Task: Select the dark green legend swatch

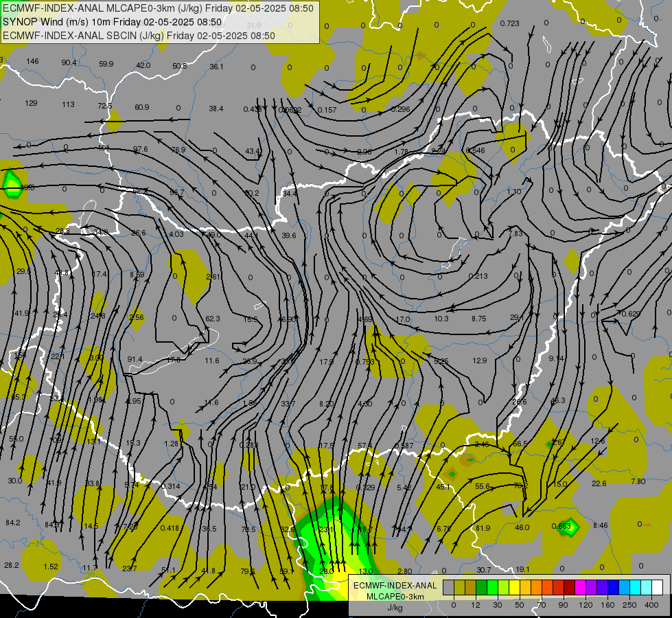Action: pyautogui.click(x=481, y=587)
